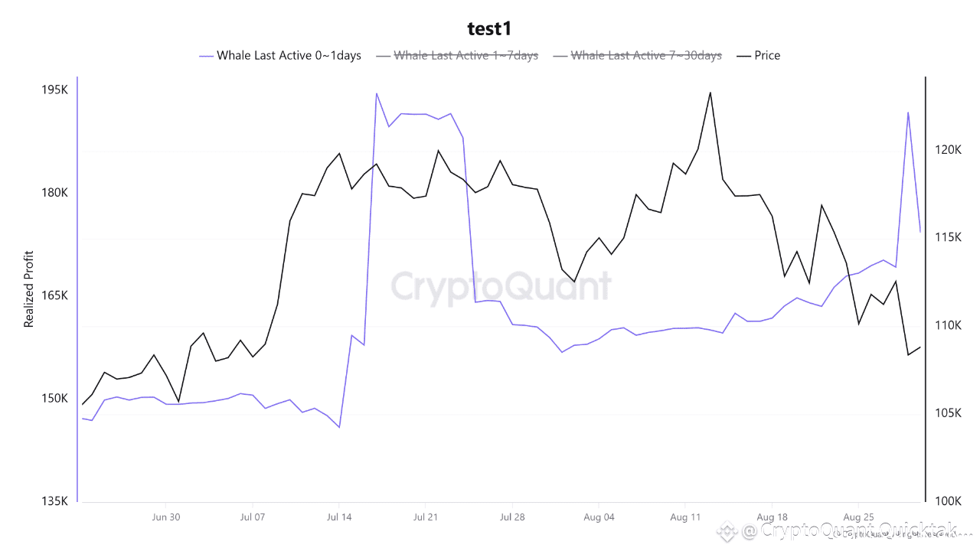Click the black price peak near Aug 13

tap(710, 93)
